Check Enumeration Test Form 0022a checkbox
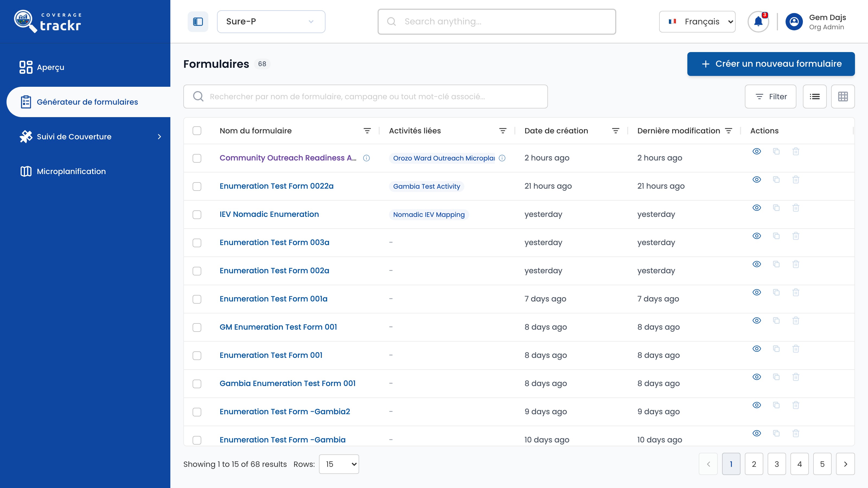This screenshot has width=868, height=488. tap(197, 187)
